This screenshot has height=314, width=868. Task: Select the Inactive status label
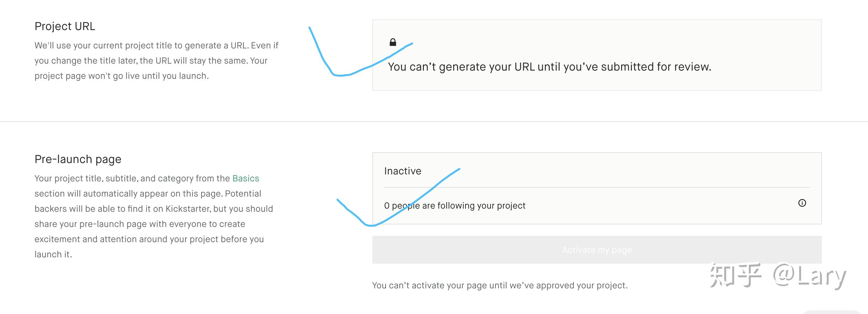coord(403,171)
